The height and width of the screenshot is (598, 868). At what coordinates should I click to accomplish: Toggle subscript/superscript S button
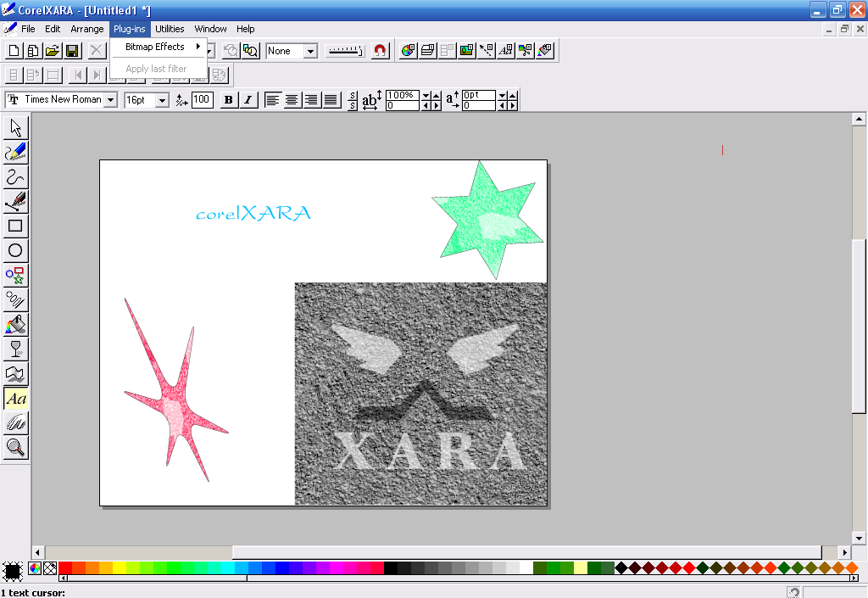(x=353, y=101)
